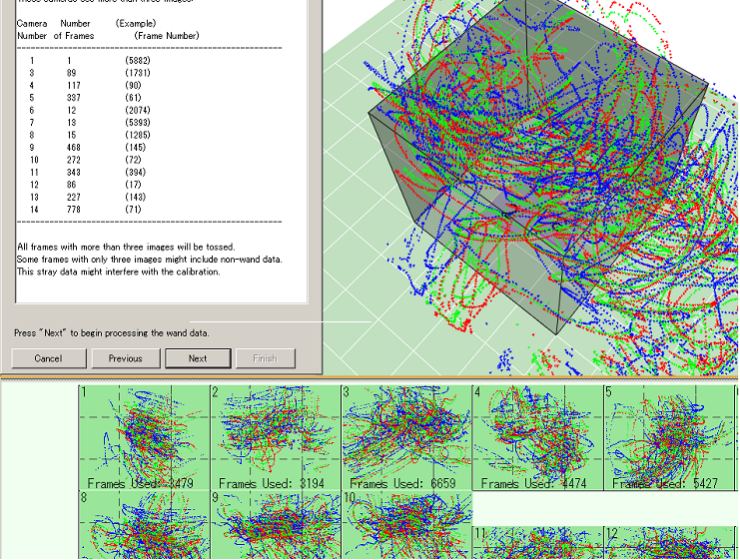Open camera 11 view thumbnail

click(537, 543)
